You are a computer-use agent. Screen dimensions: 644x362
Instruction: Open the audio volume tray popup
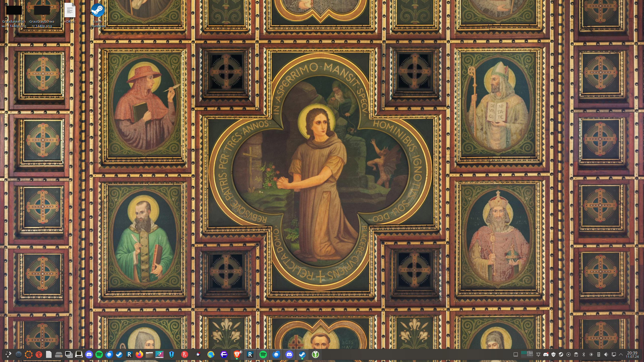pos(606,354)
